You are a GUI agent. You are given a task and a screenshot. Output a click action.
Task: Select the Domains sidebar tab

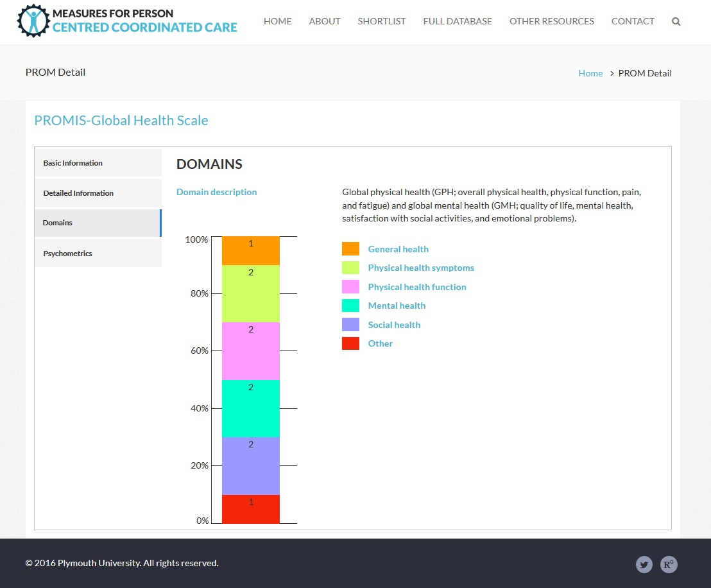click(98, 223)
